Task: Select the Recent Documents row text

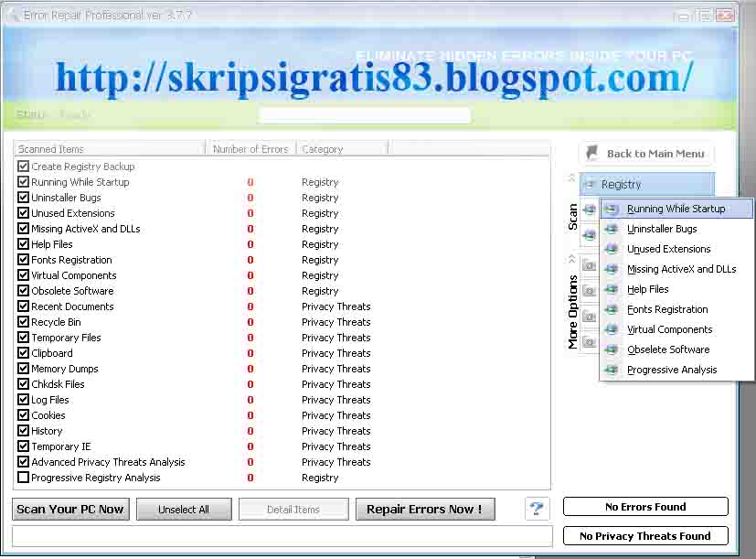Action: pyautogui.click(x=72, y=306)
